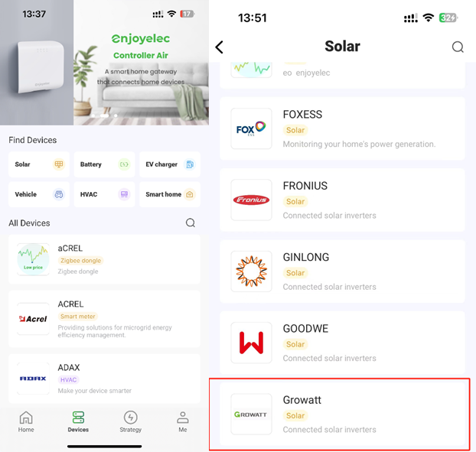Choose the Battery device category

[104, 164]
